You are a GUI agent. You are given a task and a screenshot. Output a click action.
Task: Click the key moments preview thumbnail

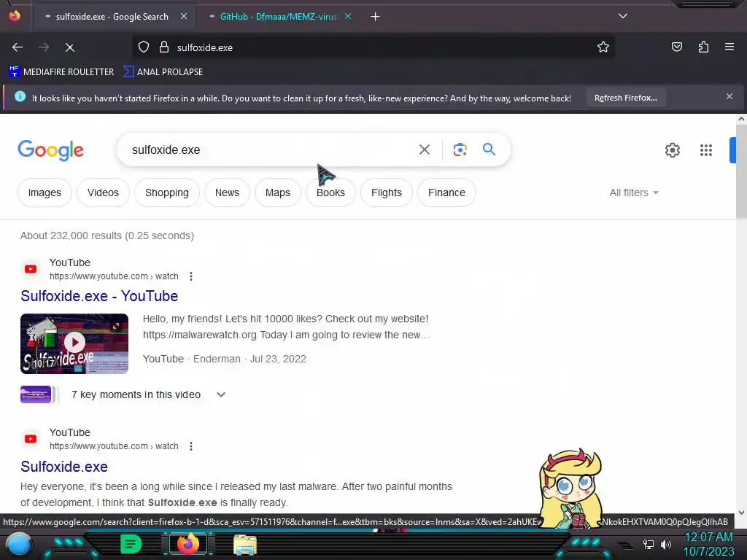pos(37,394)
